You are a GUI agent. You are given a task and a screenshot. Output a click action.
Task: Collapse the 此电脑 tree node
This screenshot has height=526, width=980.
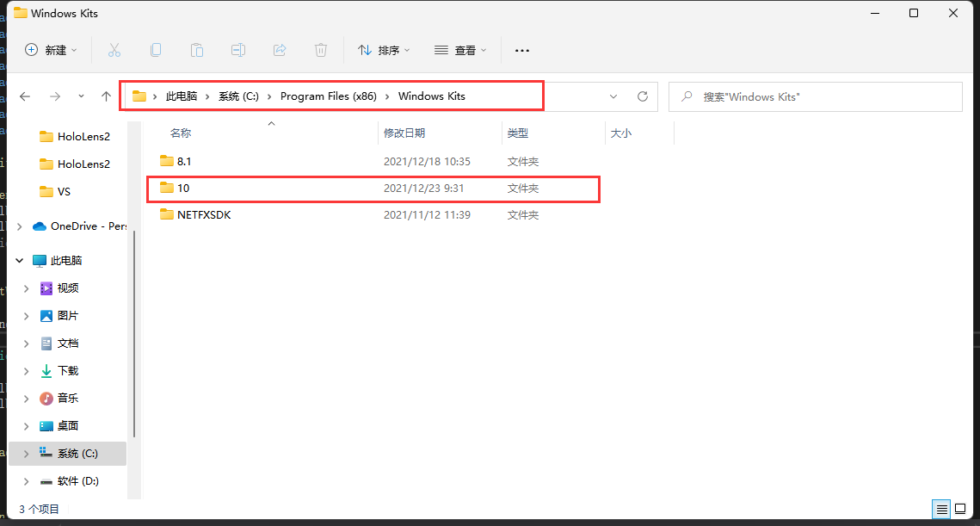(20, 260)
